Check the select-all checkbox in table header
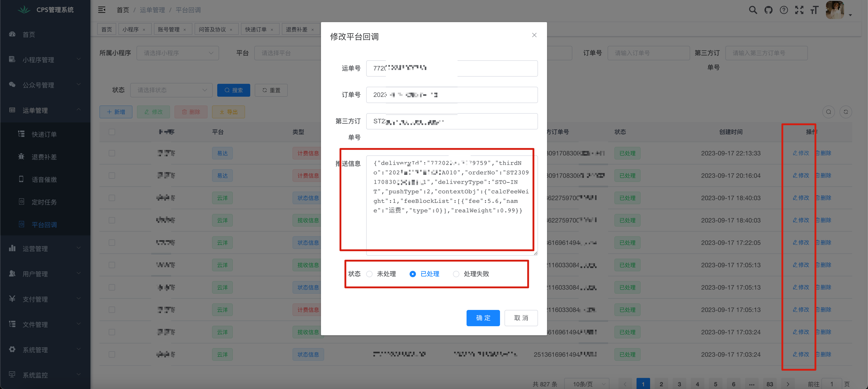Screen dimensions: 868x389 tap(112, 132)
